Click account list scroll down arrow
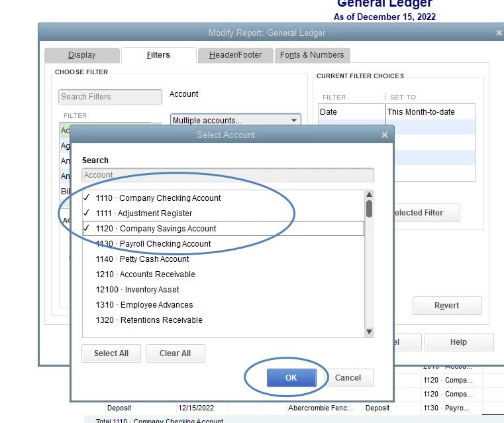This screenshot has width=504, height=423. (x=369, y=332)
